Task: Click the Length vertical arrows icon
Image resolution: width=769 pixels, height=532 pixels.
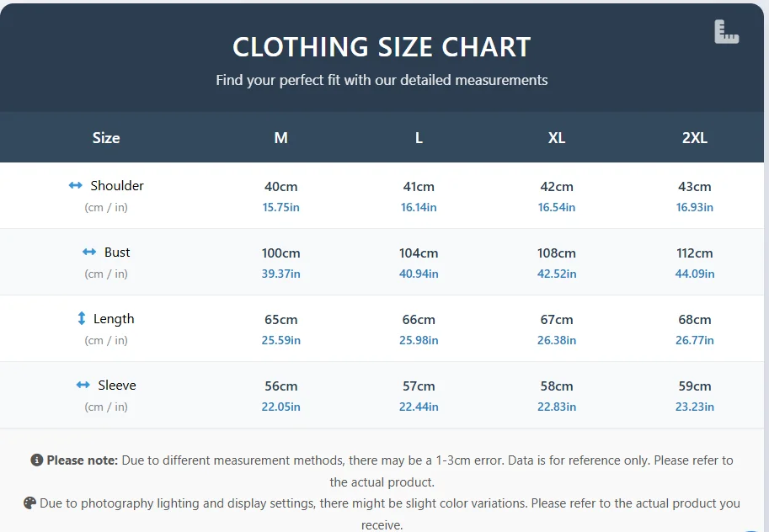Action: (82, 318)
